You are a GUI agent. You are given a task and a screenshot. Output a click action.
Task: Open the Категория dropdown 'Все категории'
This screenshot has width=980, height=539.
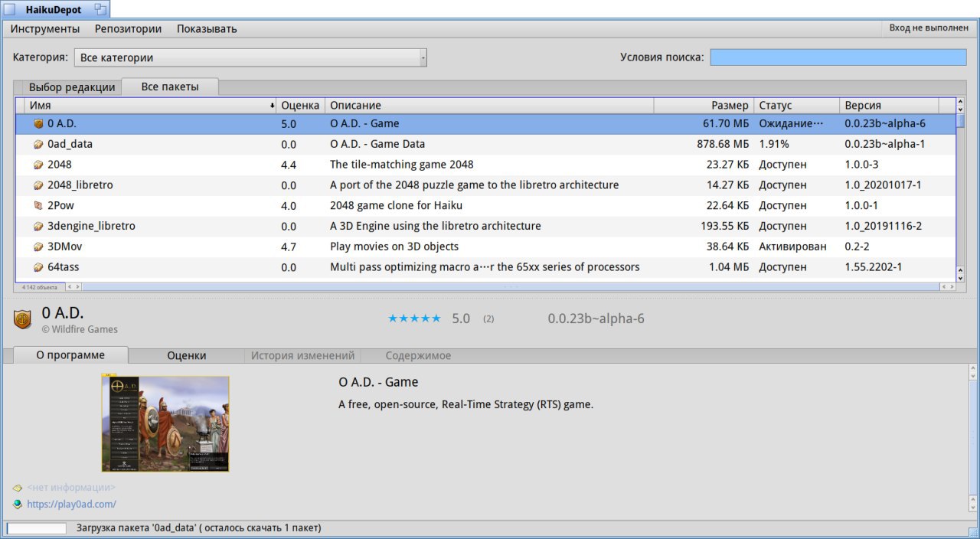250,57
